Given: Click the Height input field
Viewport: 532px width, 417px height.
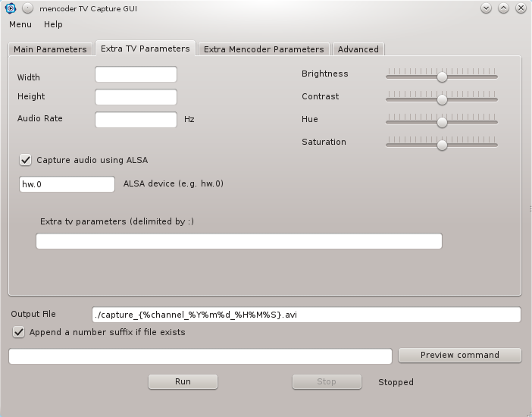Looking at the screenshot, I should pyautogui.click(x=136, y=97).
